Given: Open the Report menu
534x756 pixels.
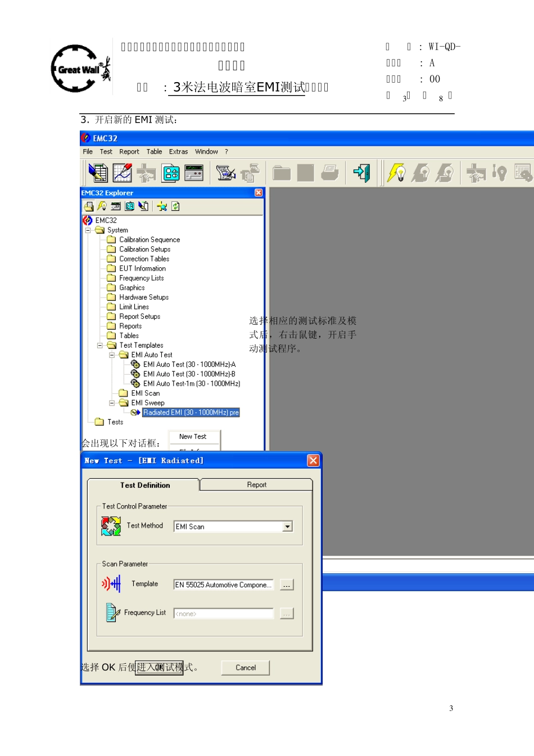Looking at the screenshot, I should point(129,152).
